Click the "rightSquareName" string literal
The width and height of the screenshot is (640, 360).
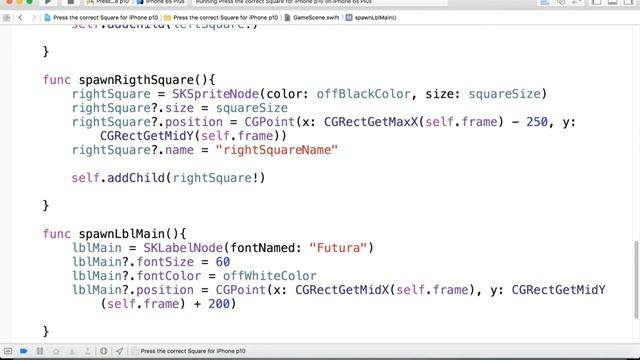click(277, 150)
